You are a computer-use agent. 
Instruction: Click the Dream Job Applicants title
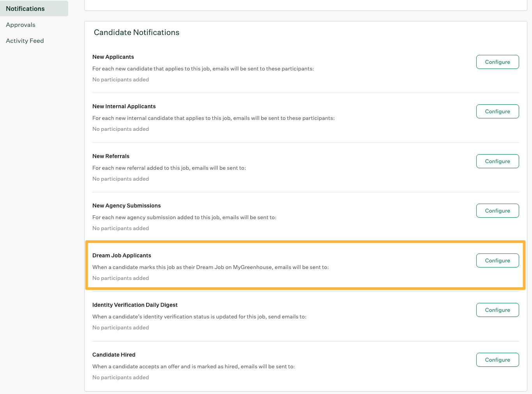[x=122, y=255]
